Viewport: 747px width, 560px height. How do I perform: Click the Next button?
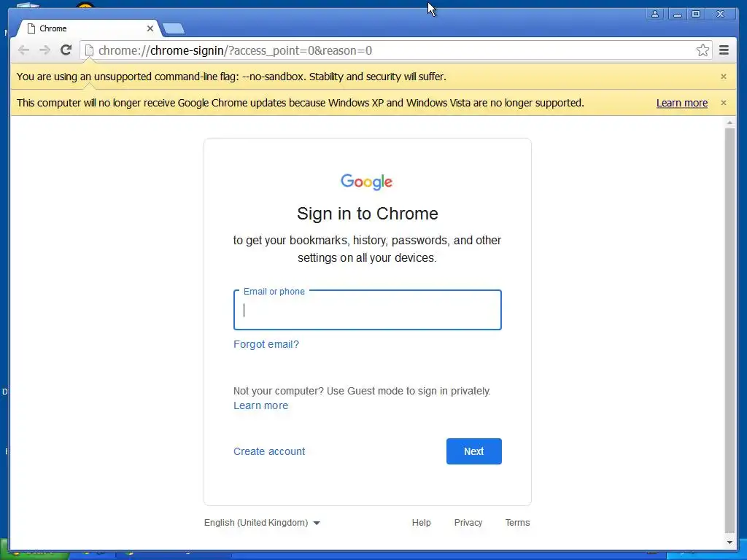[474, 451]
